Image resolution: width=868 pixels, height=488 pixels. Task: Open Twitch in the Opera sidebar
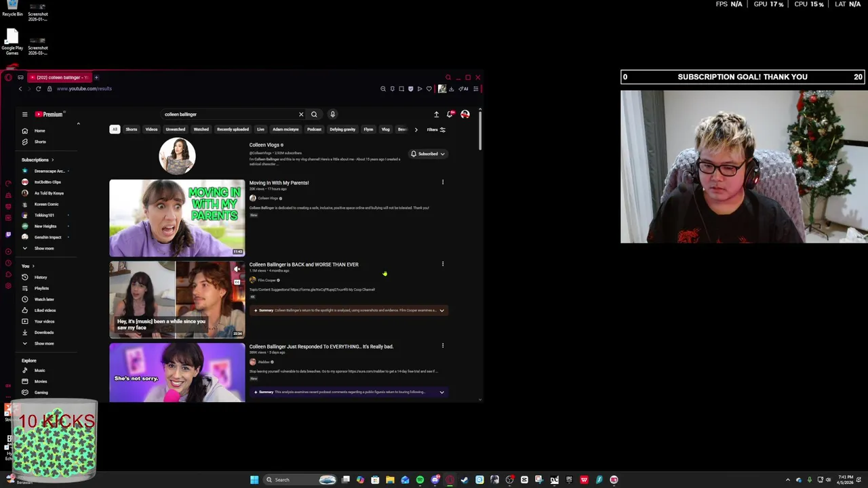pyautogui.click(x=8, y=235)
